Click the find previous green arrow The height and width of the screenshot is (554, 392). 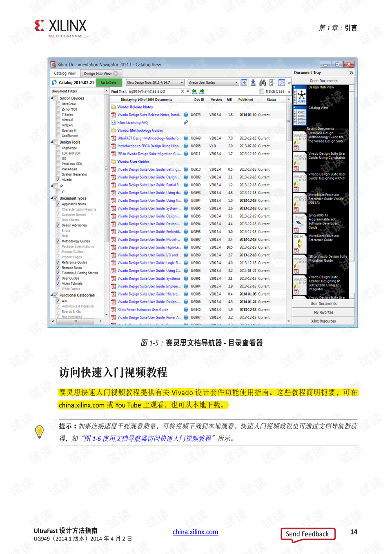194,91
